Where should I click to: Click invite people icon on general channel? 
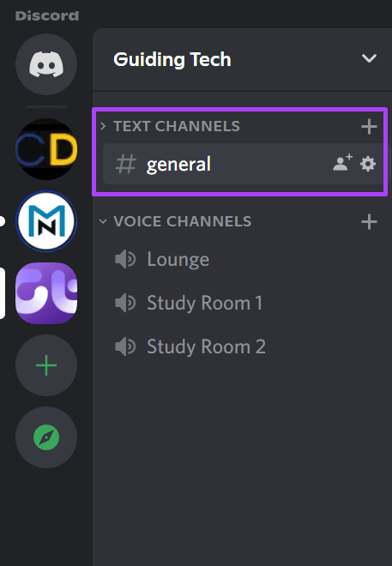click(x=342, y=163)
